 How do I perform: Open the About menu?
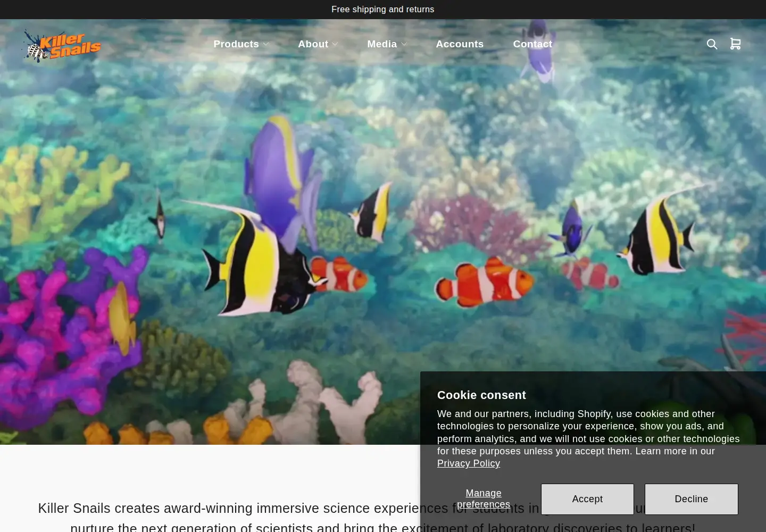pyautogui.click(x=313, y=44)
